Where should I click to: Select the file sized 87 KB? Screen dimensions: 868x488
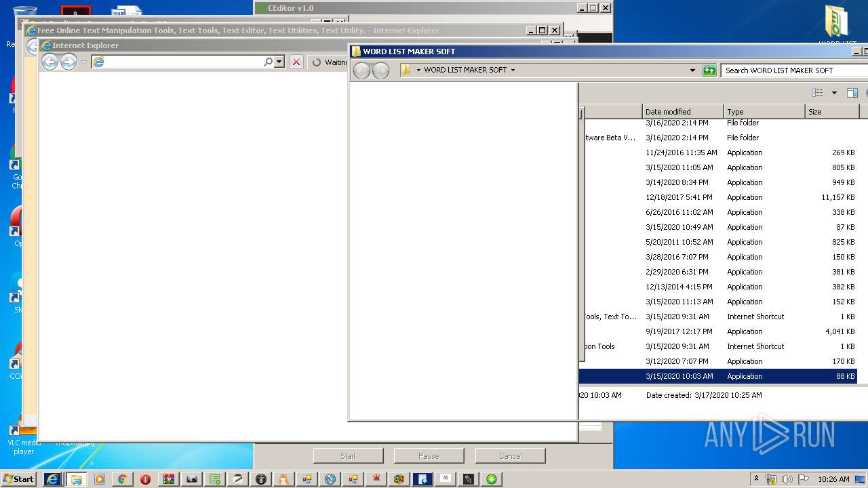719,227
